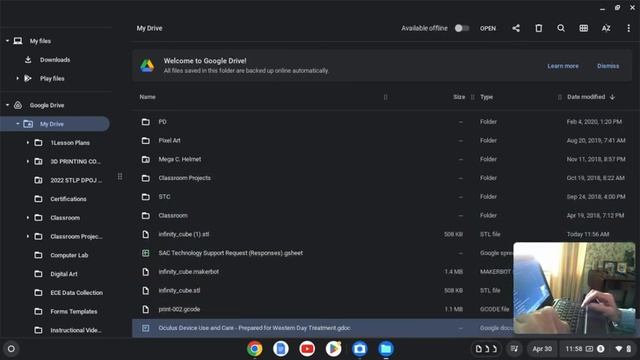Launch YouTube from the shelf

[307, 349]
